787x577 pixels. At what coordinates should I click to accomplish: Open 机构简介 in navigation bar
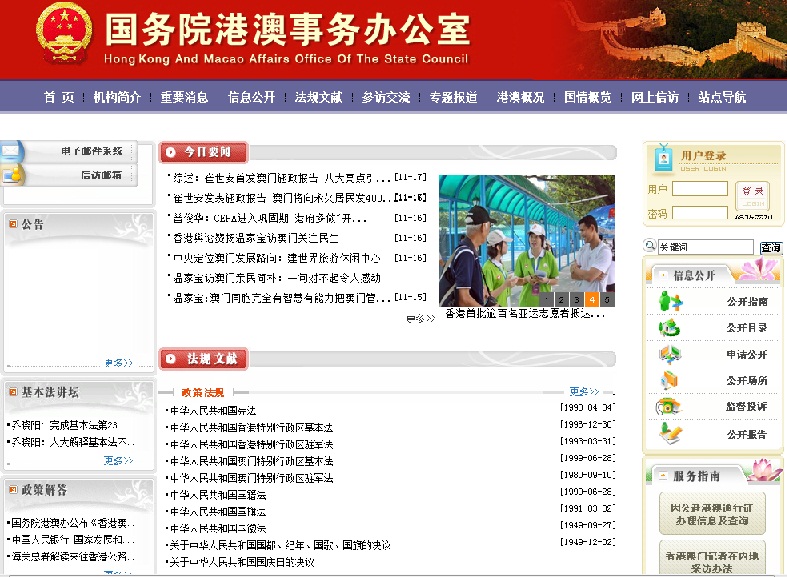tap(118, 97)
